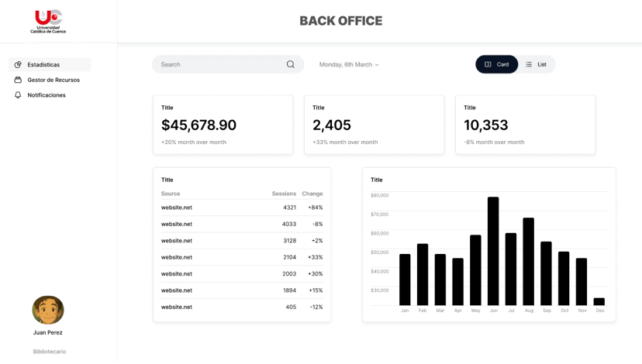The height and width of the screenshot is (364, 642).
Task: Click the magnifier icon in the search bar
Action: [290, 64]
